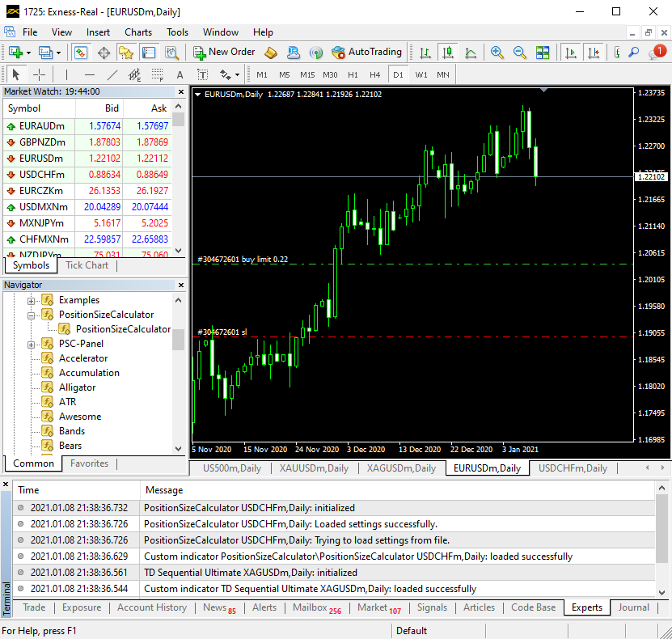Open the Charts menu

pos(138,32)
